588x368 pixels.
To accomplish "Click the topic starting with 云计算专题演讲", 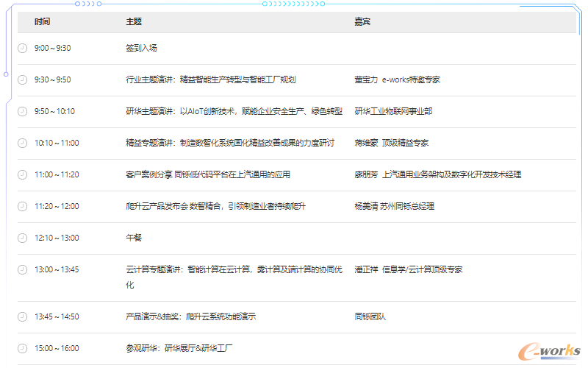I will [x=234, y=277].
